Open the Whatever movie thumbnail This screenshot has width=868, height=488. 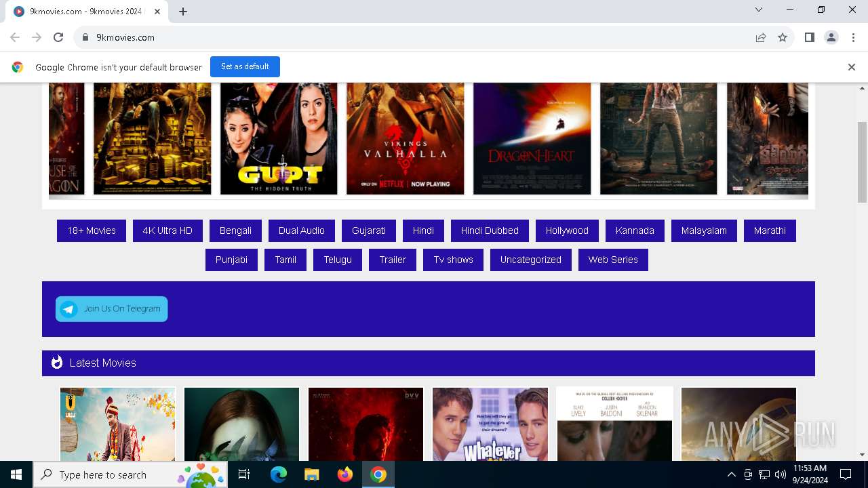coord(490,424)
